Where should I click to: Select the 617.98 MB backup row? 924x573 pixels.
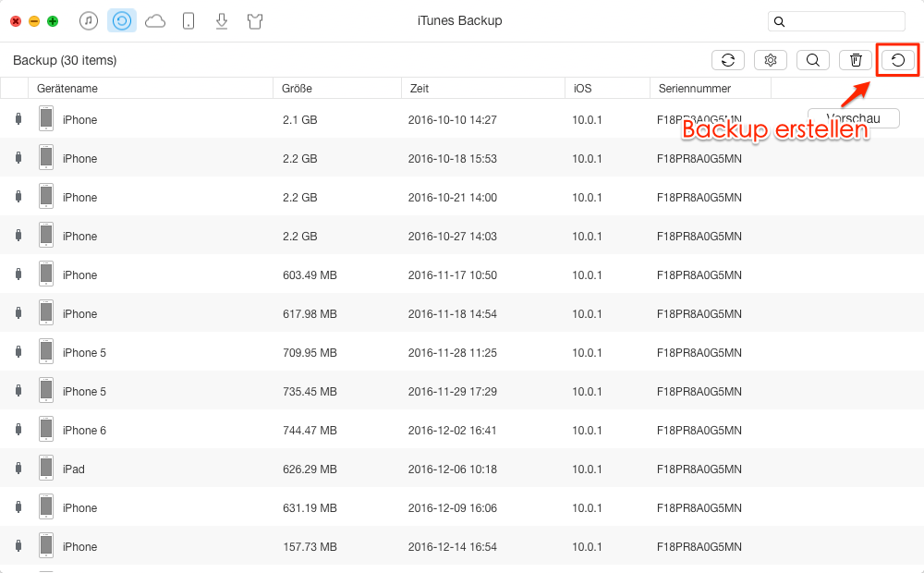(462, 313)
